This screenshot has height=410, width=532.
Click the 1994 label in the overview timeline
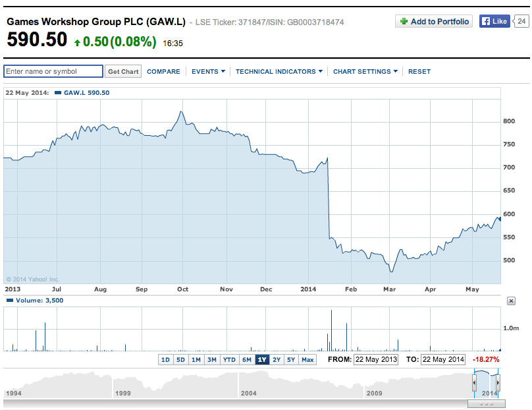point(14,393)
